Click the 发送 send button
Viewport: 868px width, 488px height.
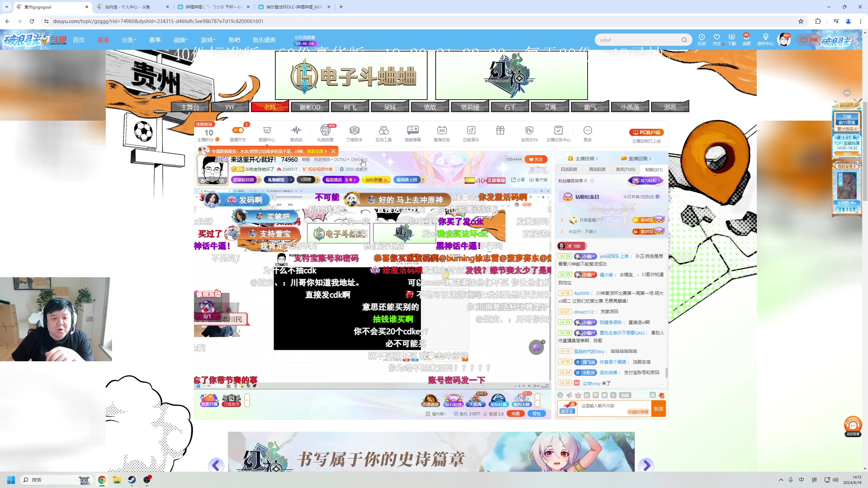coord(658,409)
